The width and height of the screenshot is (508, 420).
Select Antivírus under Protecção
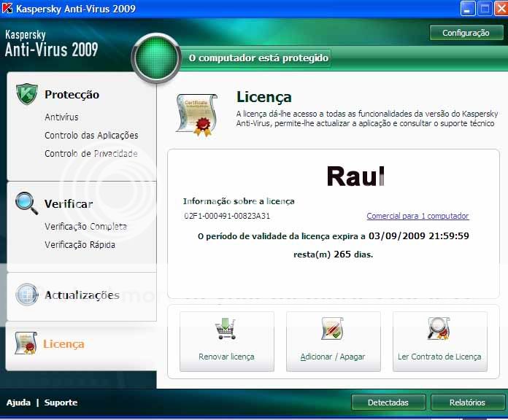point(61,117)
